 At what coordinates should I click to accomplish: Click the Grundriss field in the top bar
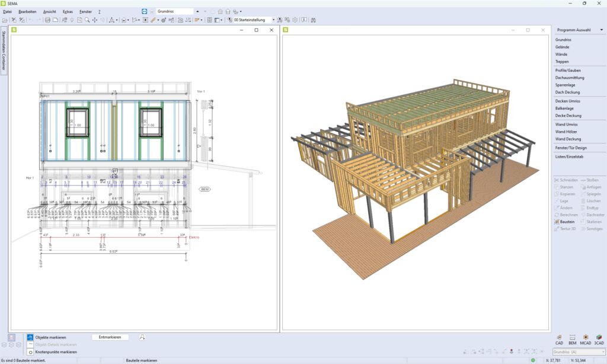[x=174, y=11]
